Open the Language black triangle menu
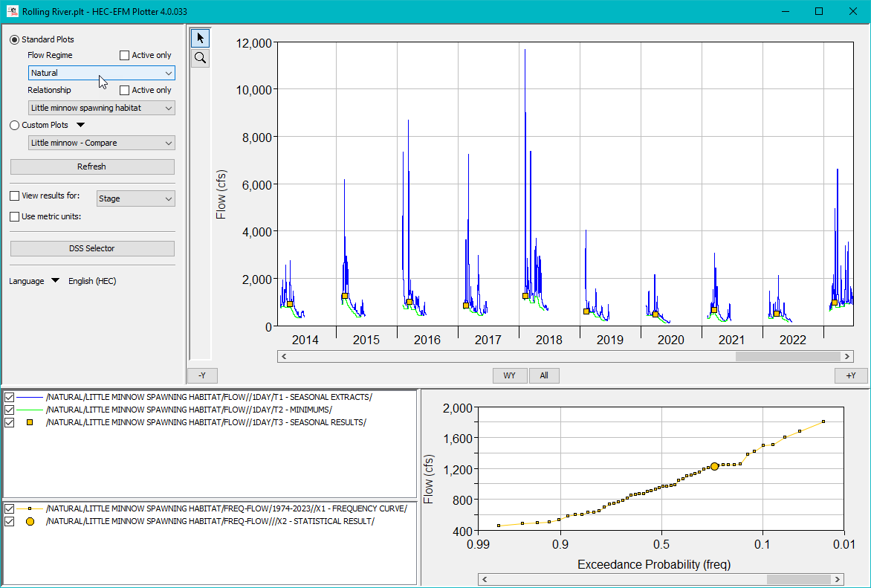This screenshot has width=871, height=588. pyautogui.click(x=55, y=281)
